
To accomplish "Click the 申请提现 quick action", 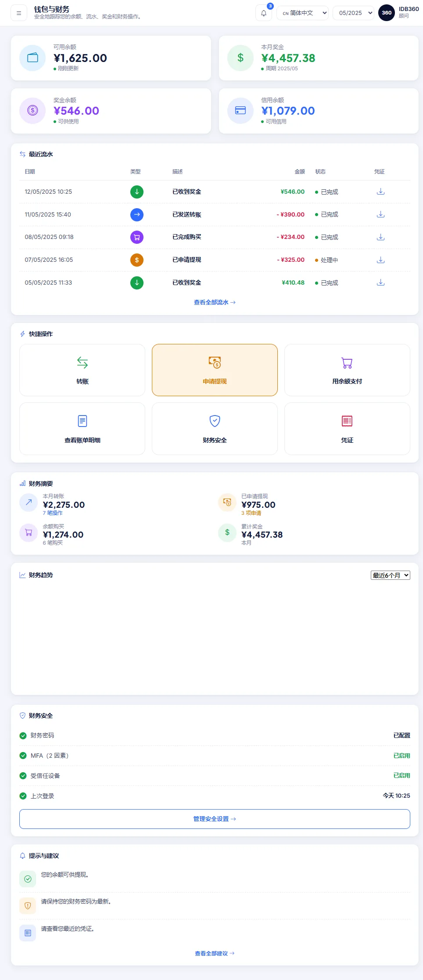I will (215, 370).
